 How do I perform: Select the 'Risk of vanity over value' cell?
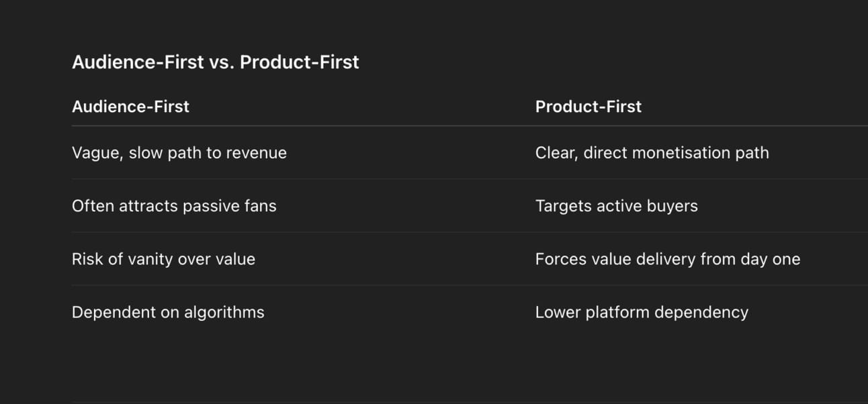coord(163,259)
